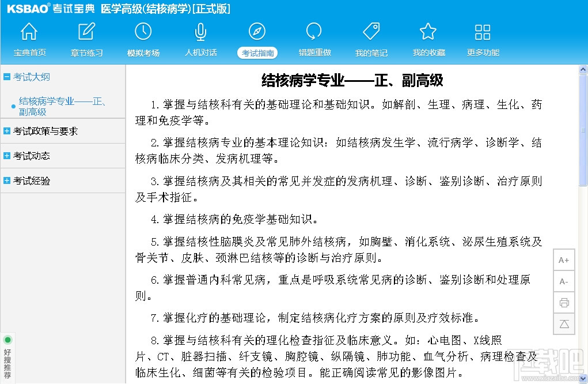Click item 2 about 结核病专业的基本理论知识

339,150
